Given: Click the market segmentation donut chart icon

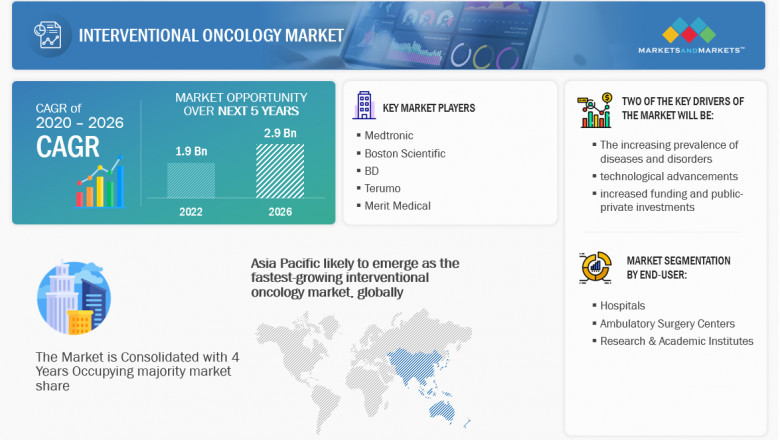Looking at the screenshot, I should pyautogui.click(x=595, y=267).
